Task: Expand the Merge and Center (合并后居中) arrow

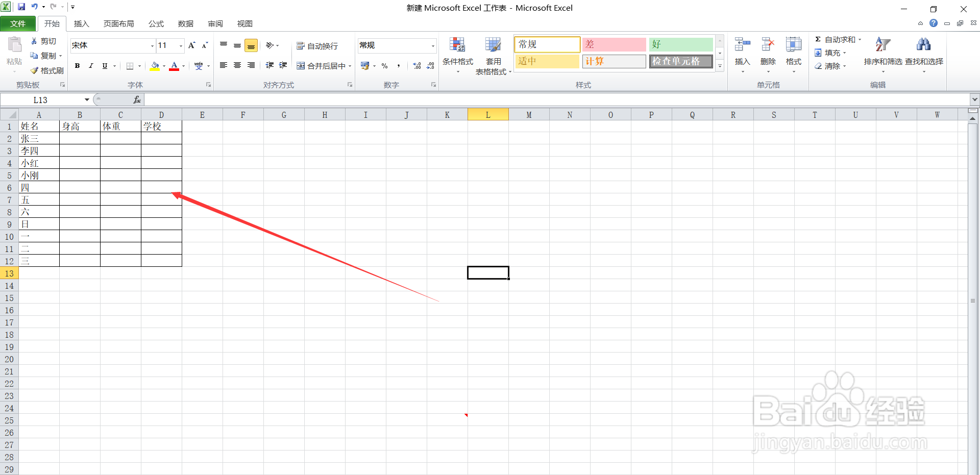Action: point(350,66)
